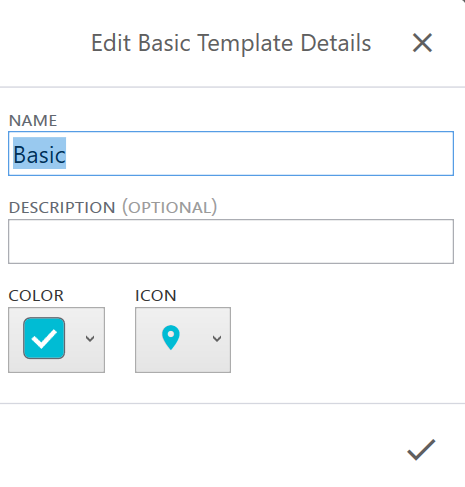Screen dimensions: 465x487
Task: Click the save checkmark in dialog footer
Action: (421, 450)
